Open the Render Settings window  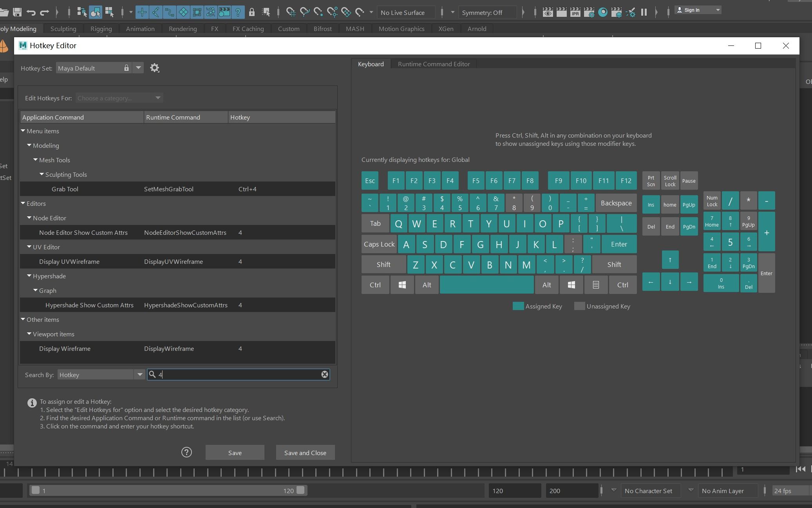[x=590, y=12]
